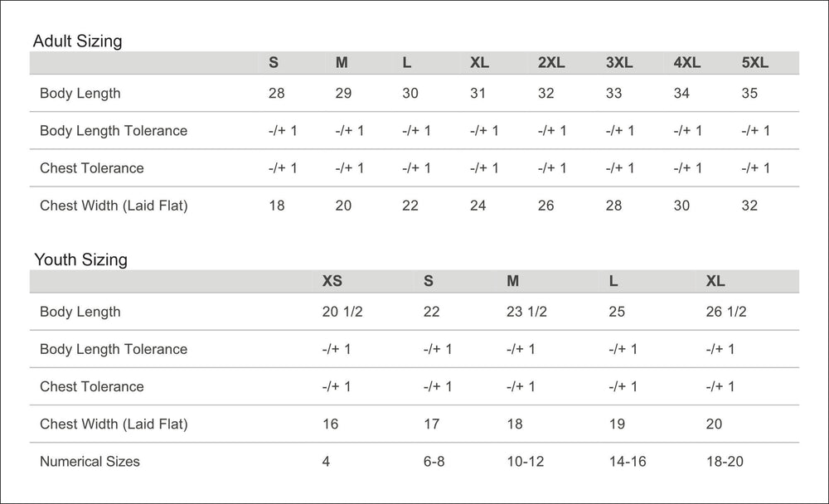Click the 4XL column header
Screen dimensions: 829x504
[686, 63]
